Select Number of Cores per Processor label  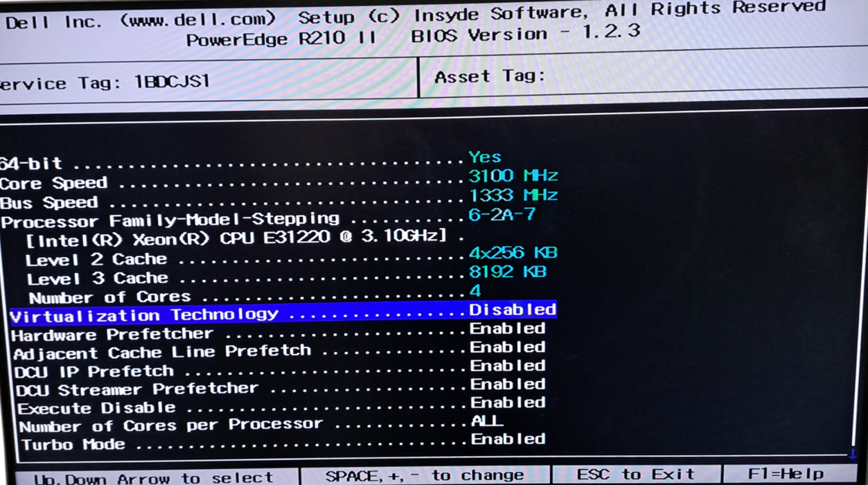click(171, 425)
